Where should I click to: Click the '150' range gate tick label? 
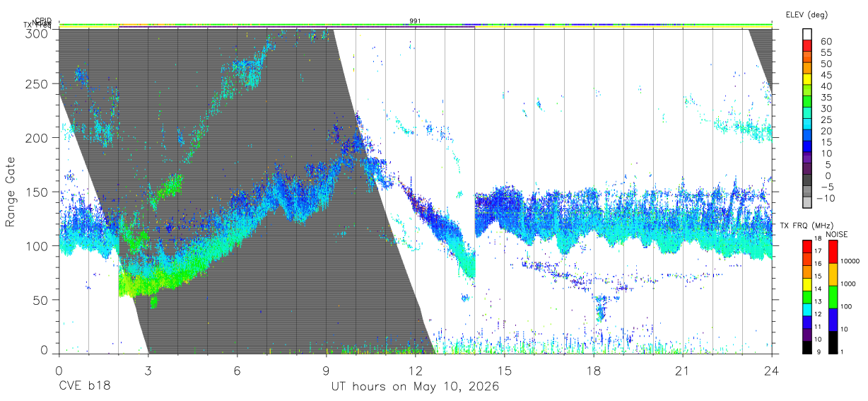coord(36,192)
